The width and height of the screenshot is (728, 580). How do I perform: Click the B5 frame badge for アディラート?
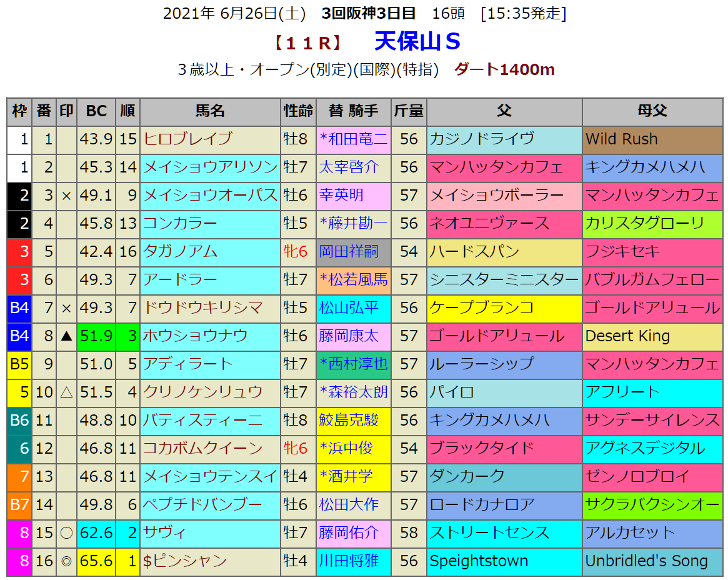pos(19,364)
